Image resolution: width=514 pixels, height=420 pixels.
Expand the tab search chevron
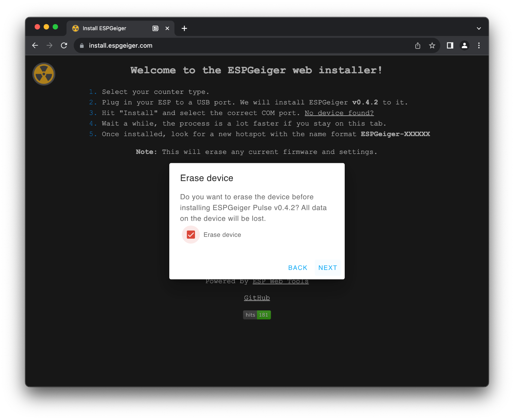[x=479, y=28]
